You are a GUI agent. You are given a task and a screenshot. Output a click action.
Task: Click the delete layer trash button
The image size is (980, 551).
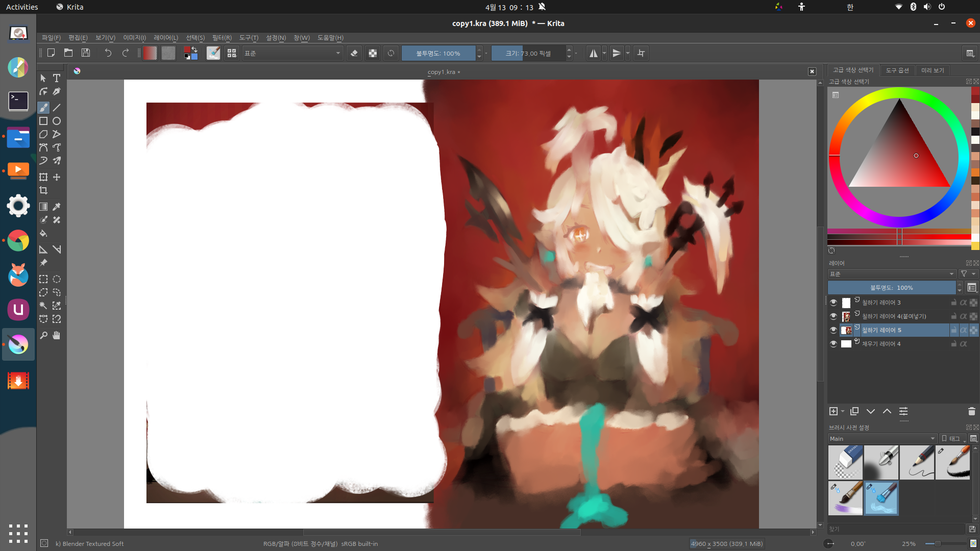click(x=971, y=411)
